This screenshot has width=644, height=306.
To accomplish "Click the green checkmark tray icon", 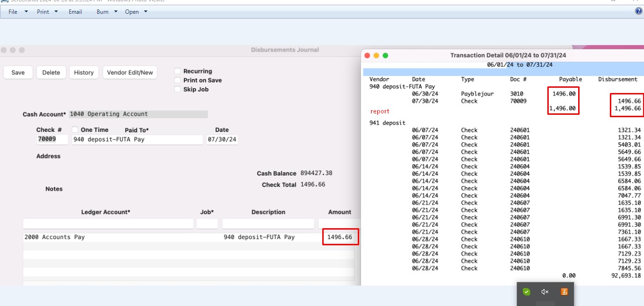I will click(x=526, y=292).
